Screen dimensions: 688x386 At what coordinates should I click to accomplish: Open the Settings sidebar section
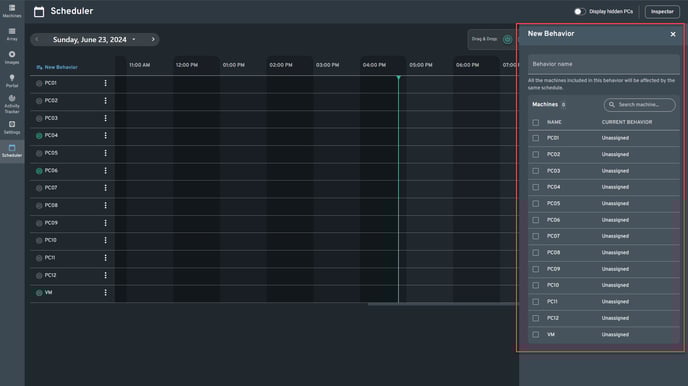coord(12,127)
